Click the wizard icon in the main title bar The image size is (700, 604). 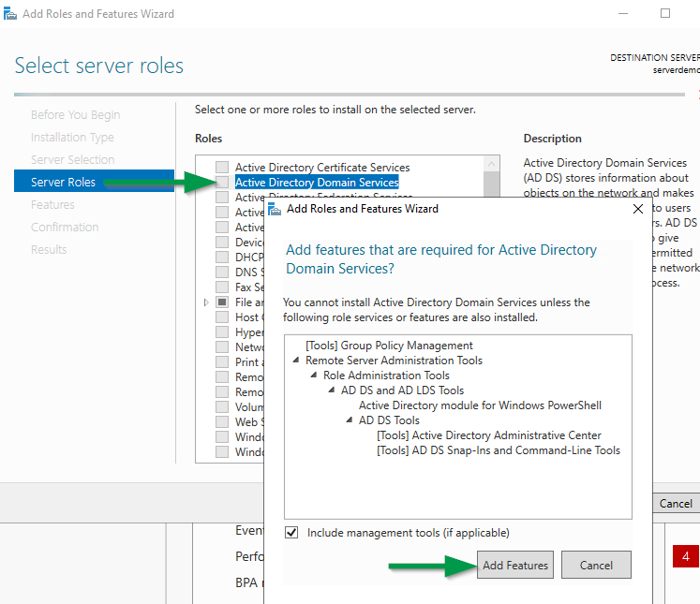tap(10, 14)
